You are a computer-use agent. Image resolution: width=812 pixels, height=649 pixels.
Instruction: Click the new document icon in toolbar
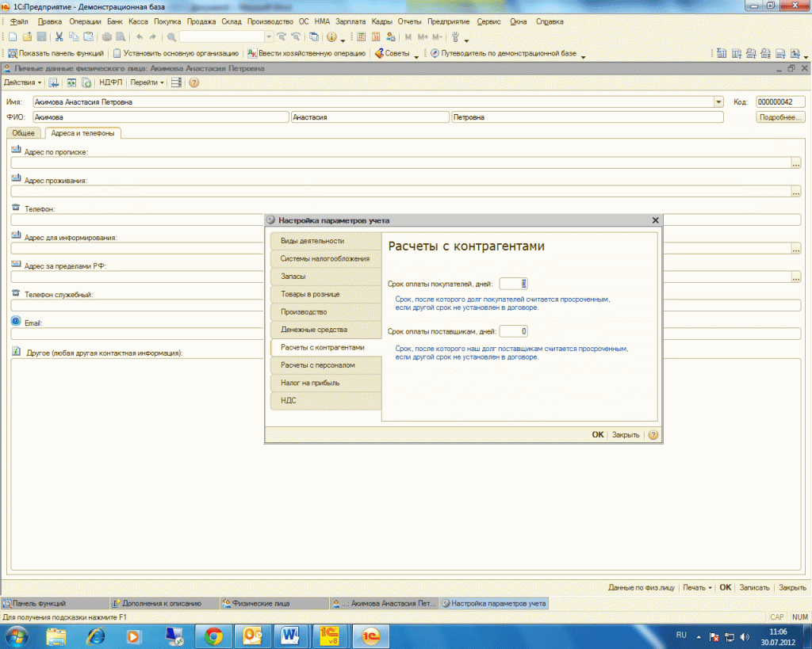12,37
